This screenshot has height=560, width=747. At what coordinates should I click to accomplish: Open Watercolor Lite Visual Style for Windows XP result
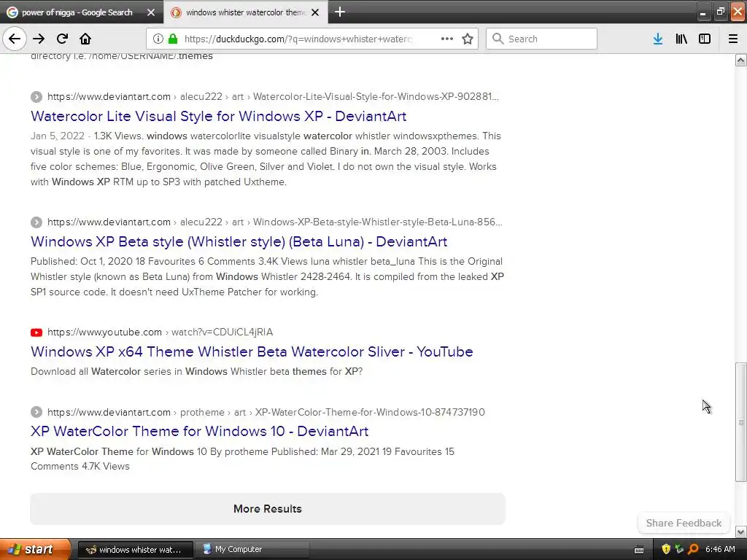218,116
